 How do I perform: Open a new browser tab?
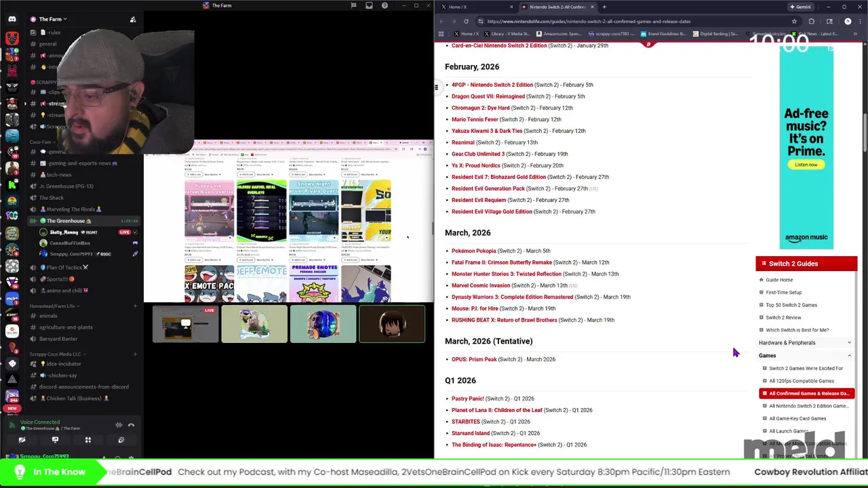604,7
